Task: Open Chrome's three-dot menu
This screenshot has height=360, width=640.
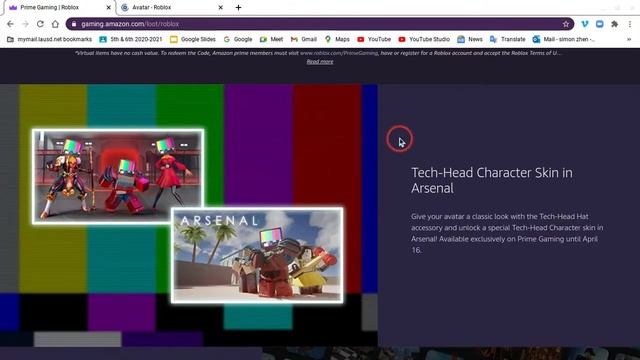Action: [630, 24]
